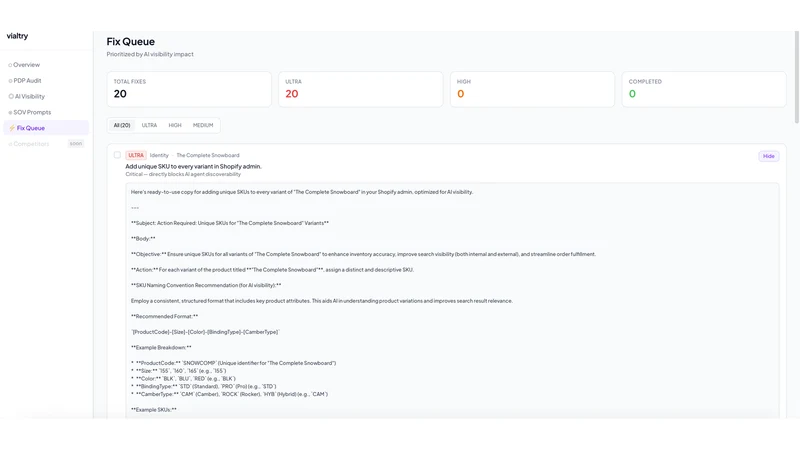The width and height of the screenshot is (800, 450).
Task: Click the Total Fixes stat card
Action: point(189,89)
